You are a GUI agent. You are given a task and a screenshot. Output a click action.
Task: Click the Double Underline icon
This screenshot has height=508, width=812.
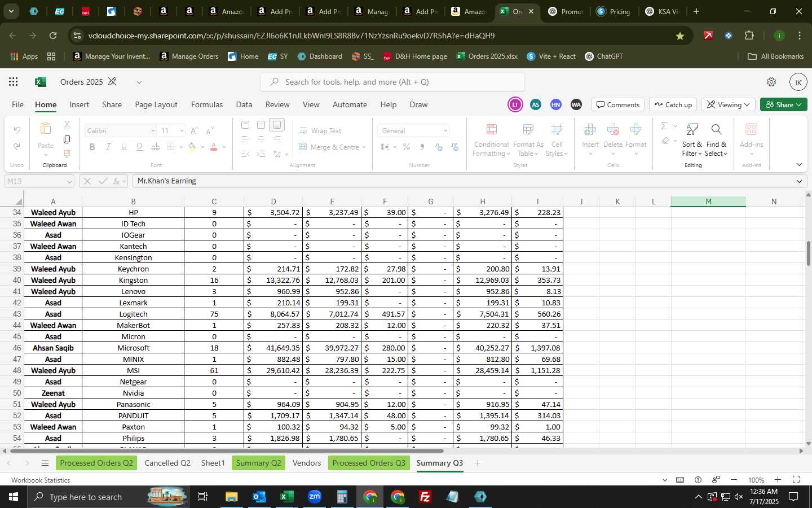click(x=139, y=147)
